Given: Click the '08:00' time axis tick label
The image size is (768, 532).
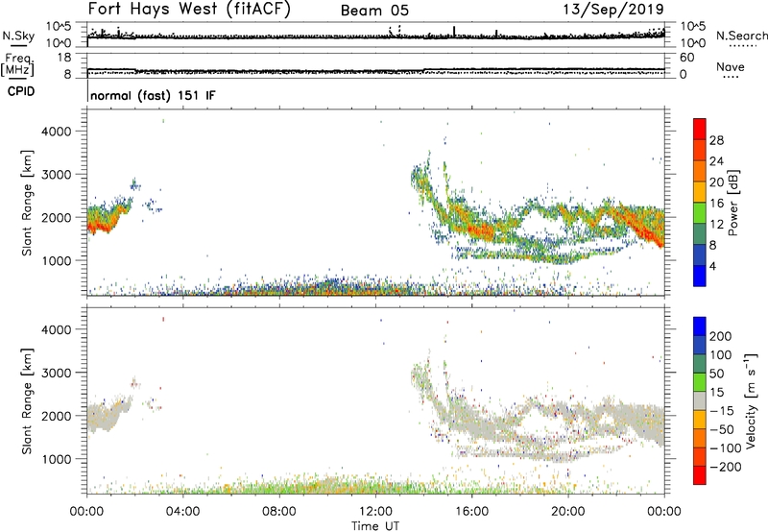Looking at the screenshot, I should pyautogui.click(x=279, y=512).
